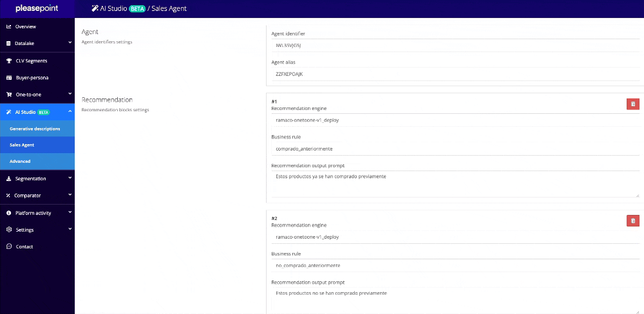The width and height of the screenshot is (644, 314).
Task: Click the CLV Segments trophy icon
Action: coord(9,60)
